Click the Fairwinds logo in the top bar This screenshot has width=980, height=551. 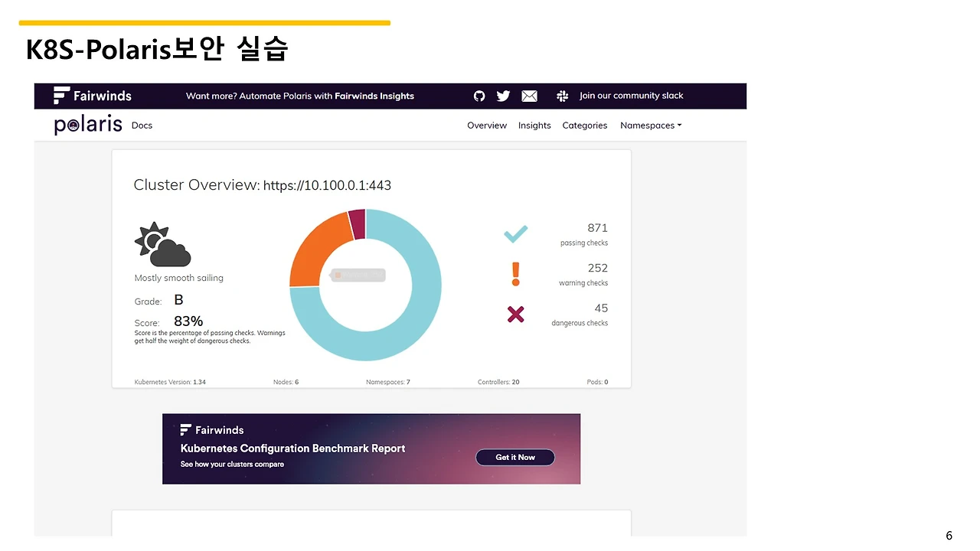[93, 96]
